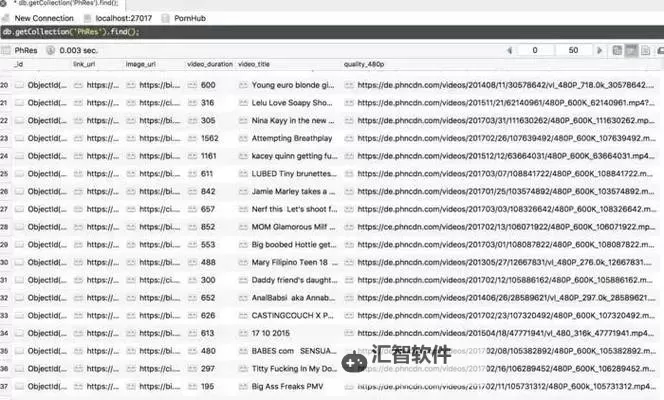Click the New Connection label

pyautogui.click(x=44, y=18)
